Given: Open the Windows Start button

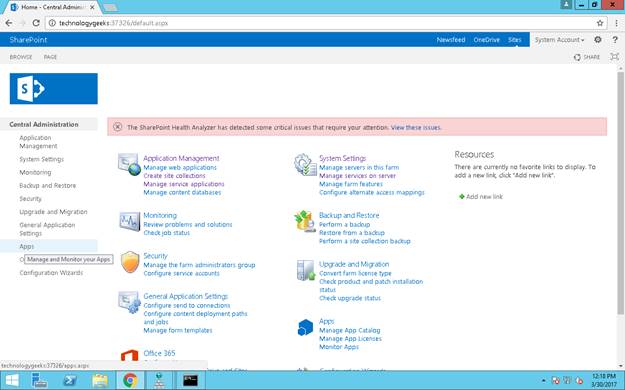Looking at the screenshot, I should (x=12, y=380).
